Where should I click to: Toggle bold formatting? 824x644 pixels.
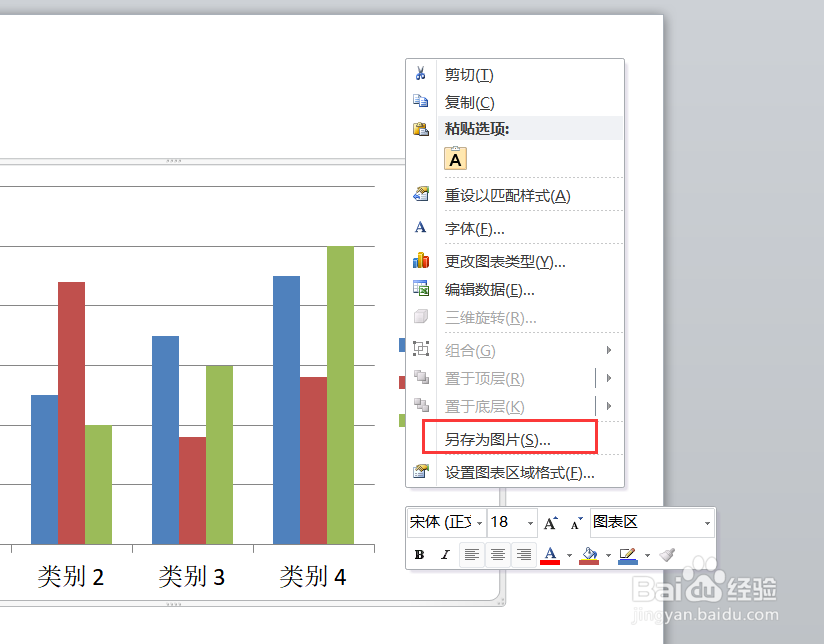[x=419, y=554]
